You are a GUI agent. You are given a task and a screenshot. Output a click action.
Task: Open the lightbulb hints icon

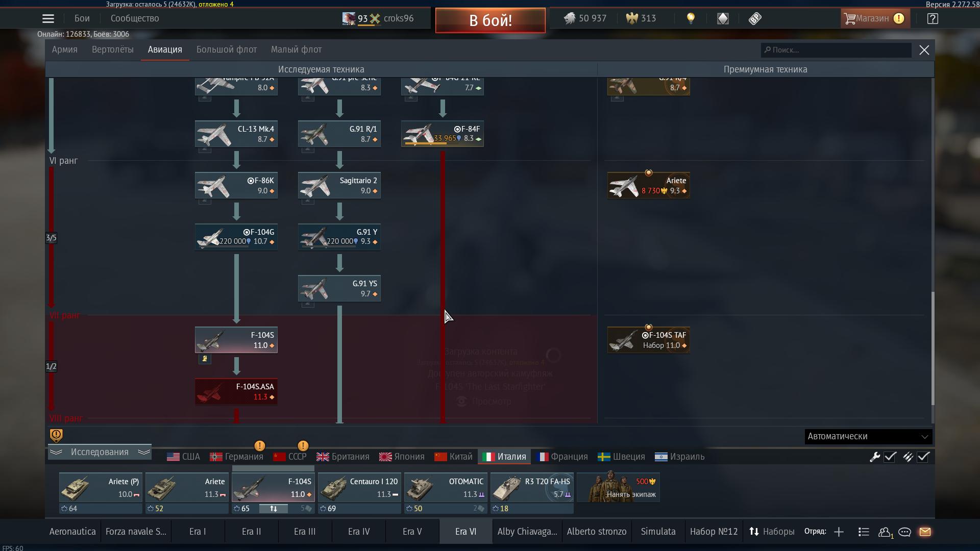coord(691,18)
